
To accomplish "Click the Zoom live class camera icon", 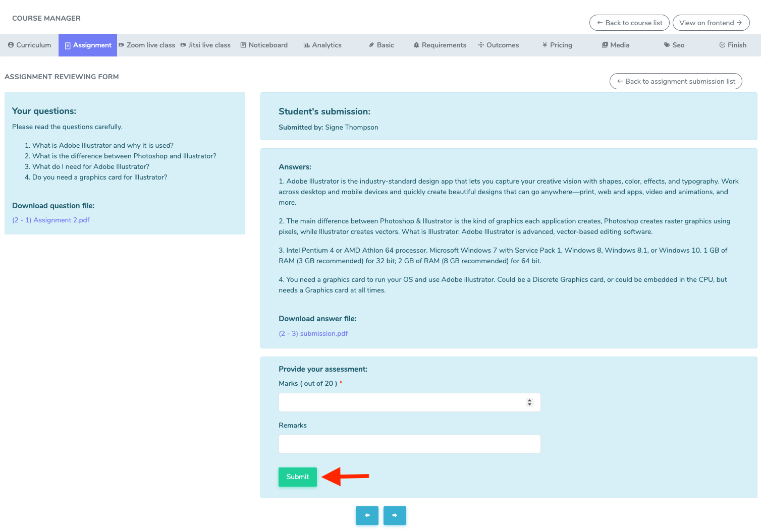I will (x=122, y=45).
